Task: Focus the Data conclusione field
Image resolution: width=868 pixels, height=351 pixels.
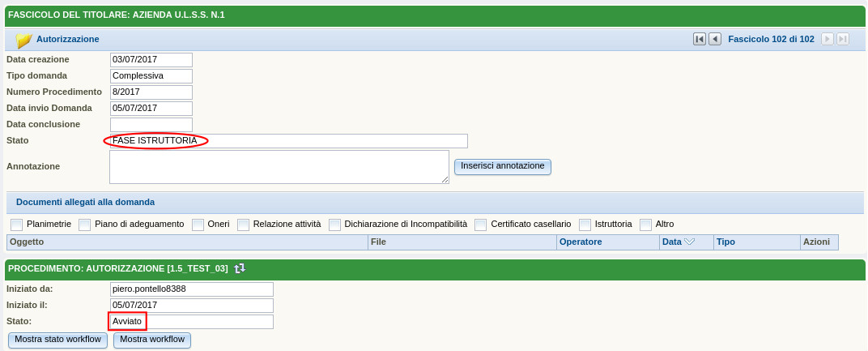Action: 151,125
